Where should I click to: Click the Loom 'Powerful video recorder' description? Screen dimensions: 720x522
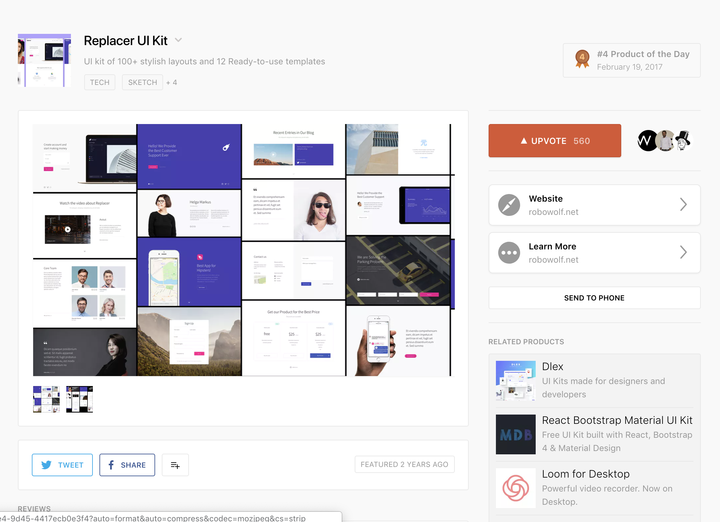[x=607, y=495]
